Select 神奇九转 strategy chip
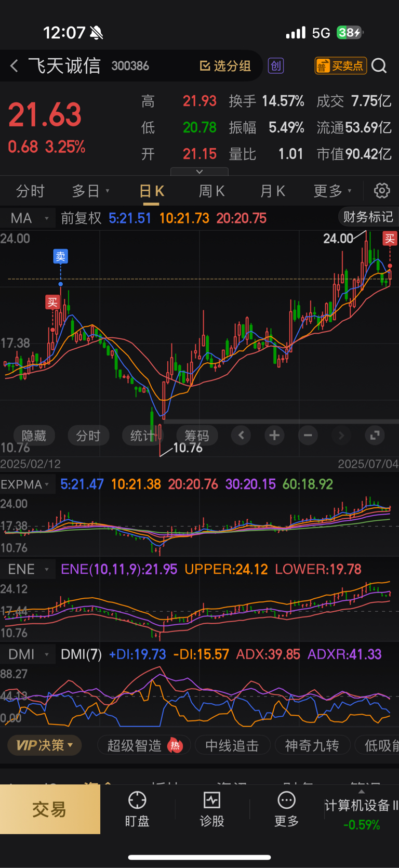This screenshot has height=868, width=399. pos(312,746)
